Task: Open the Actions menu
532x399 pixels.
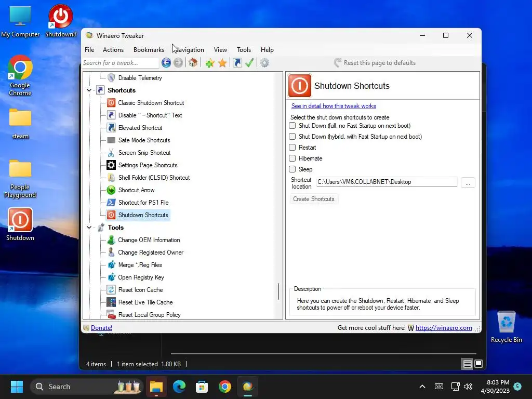Action: point(113,50)
